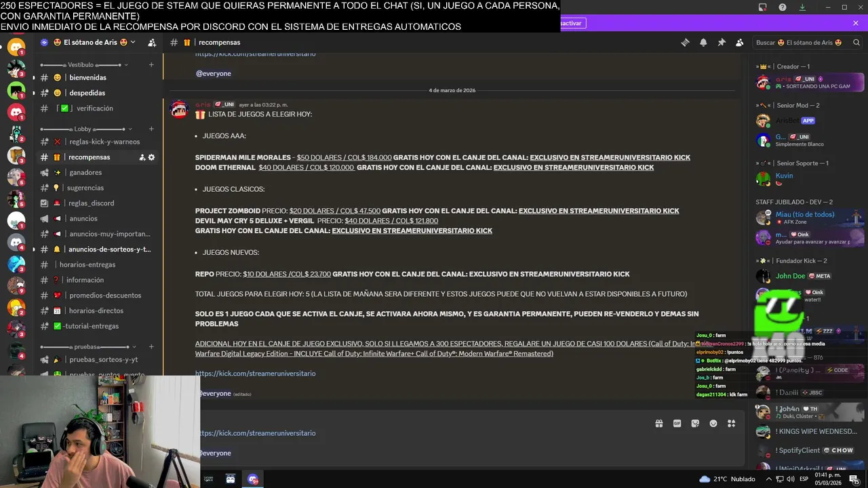
Task: Click invite people icon beside server name
Action: 152,42
